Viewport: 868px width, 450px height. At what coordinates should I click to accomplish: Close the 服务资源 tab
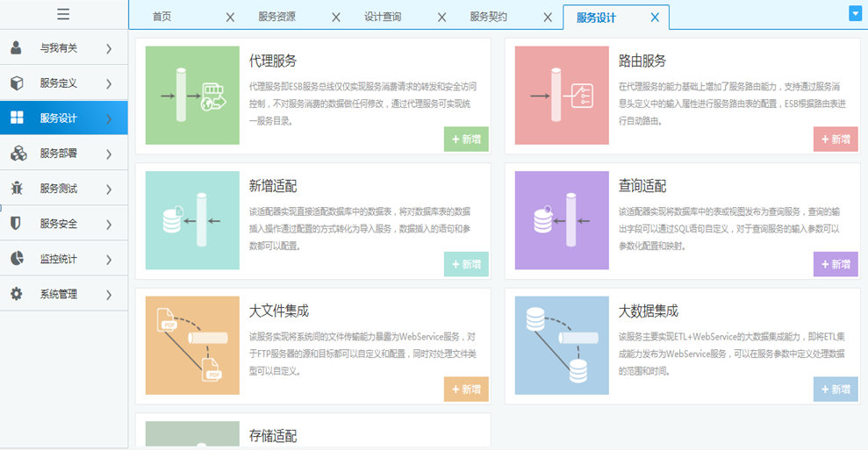tap(336, 18)
